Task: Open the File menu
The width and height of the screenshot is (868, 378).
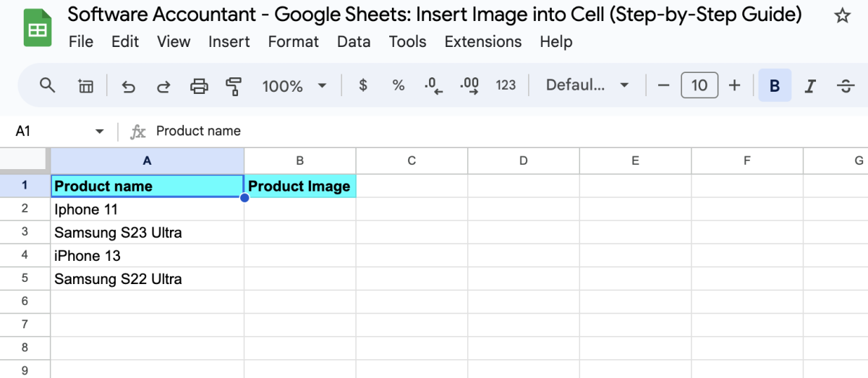Action: pyautogui.click(x=81, y=42)
